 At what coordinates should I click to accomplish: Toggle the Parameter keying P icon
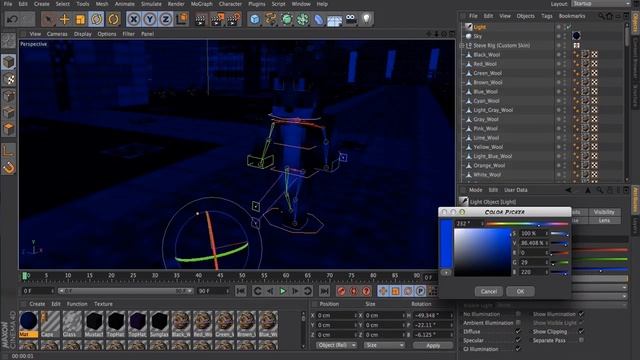point(420,291)
